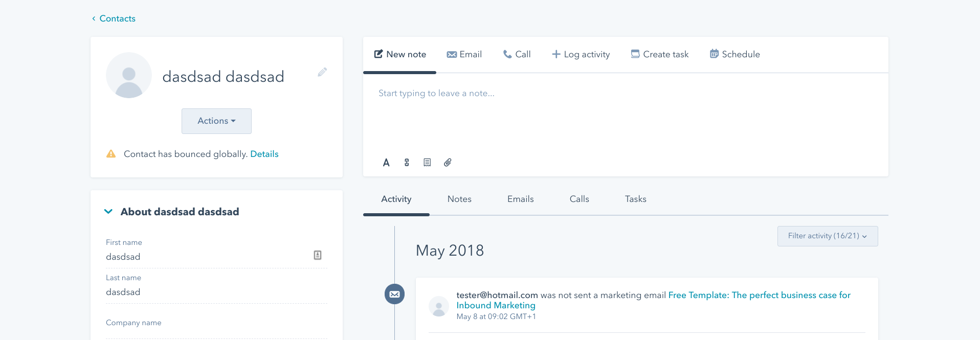Switch to the Notes tab

tap(459, 199)
